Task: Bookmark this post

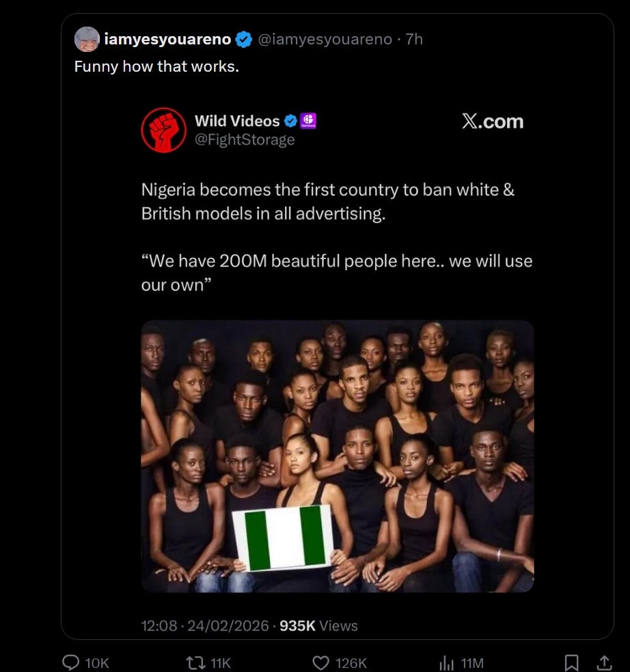Action: (x=572, y=662)
